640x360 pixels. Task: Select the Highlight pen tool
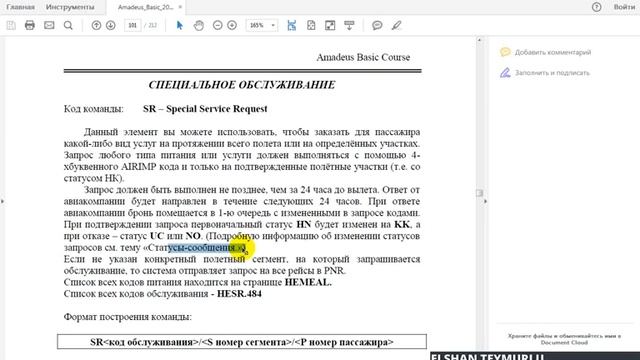[x=396, y=25]
